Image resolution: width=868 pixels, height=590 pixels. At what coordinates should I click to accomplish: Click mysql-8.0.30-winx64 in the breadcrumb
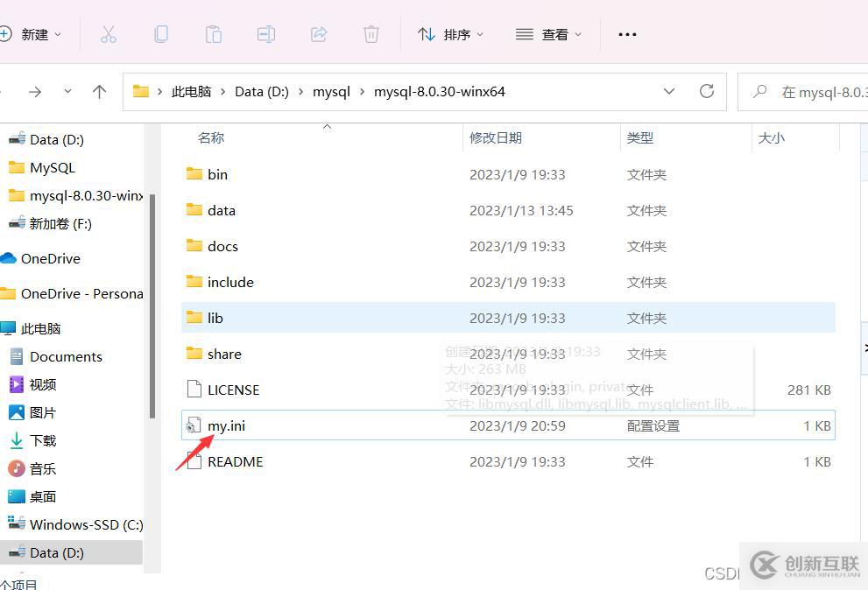point(440,91)
